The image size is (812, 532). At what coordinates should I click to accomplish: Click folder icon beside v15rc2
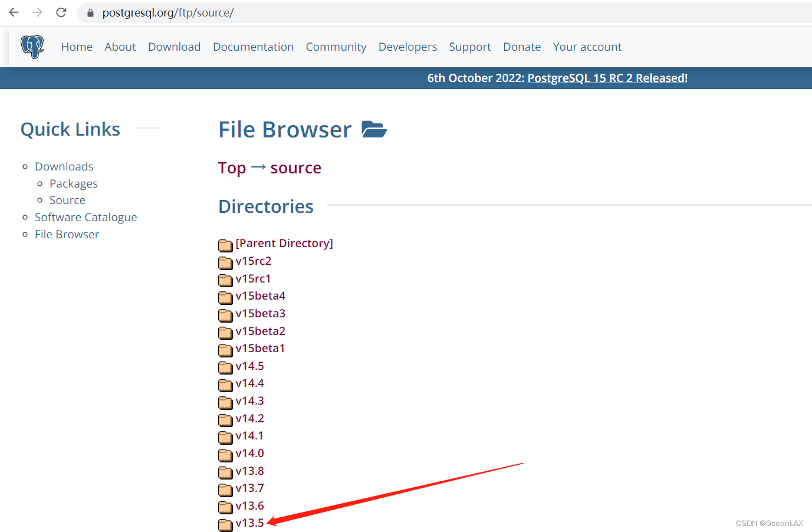click(x=225, y=262)
